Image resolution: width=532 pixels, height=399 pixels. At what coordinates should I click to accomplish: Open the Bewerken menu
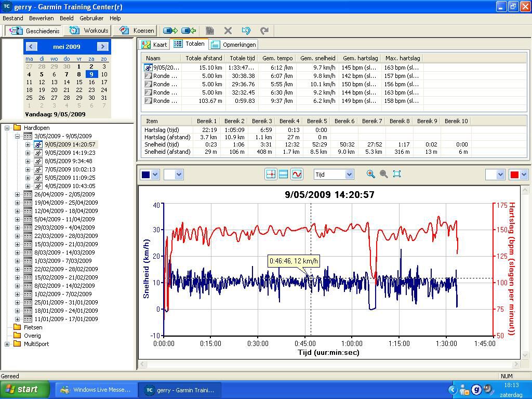pos(42,18)
